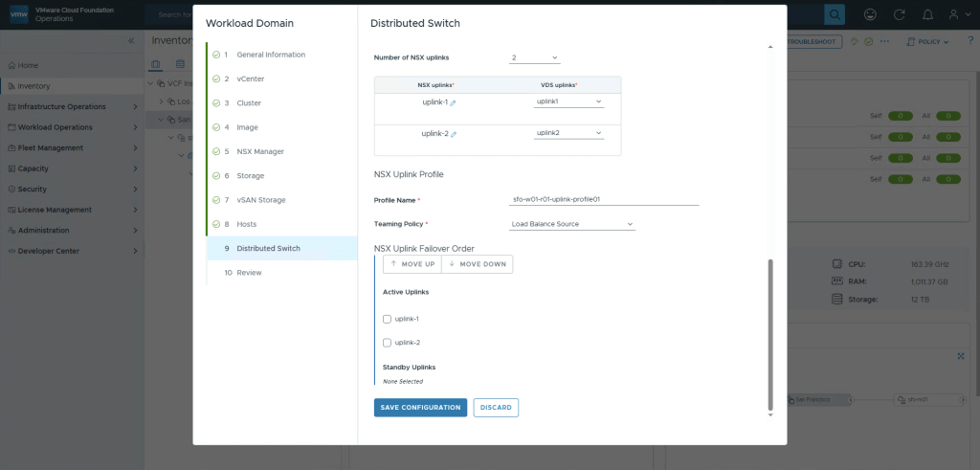This screenshot has width=980, height=470.
Task: Click the Discard button
Action: click(496, 408)
